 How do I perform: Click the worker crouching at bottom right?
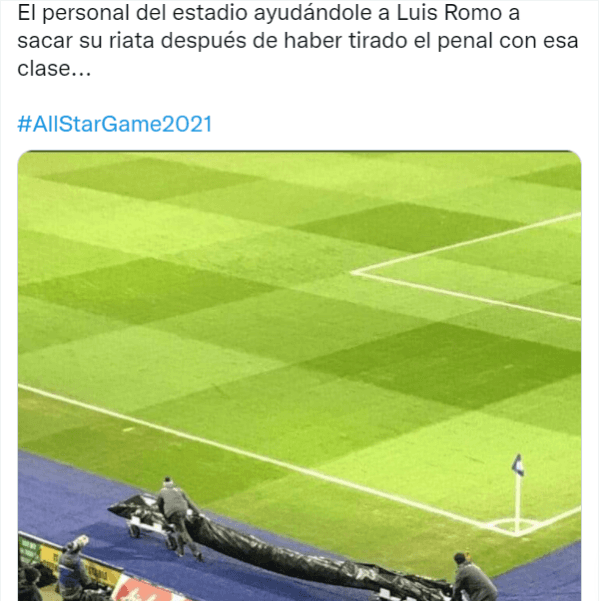click(x=474, y=579)
